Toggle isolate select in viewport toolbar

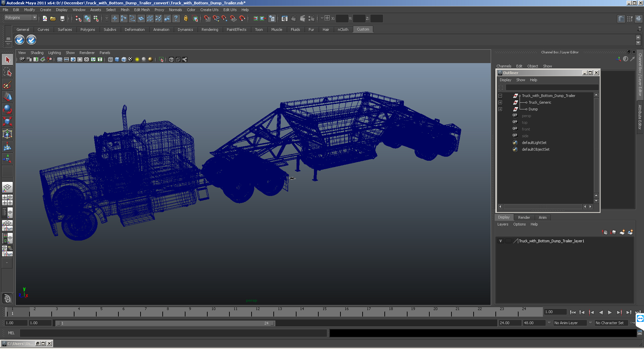pyautogui.click(x=161, y=59)
